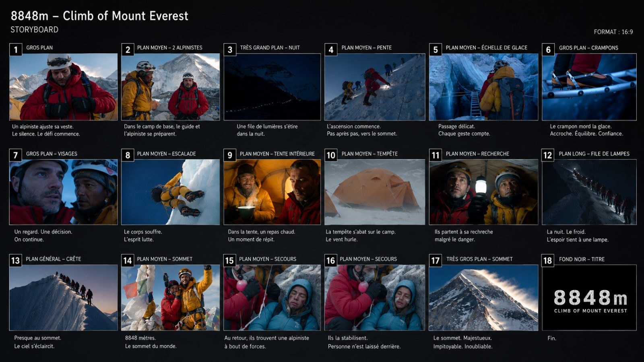This screenshot has width=644, height=362.
Task: Open the night line-of-lights thumbnail in shot 3
Action: click(x=272, y=87)
